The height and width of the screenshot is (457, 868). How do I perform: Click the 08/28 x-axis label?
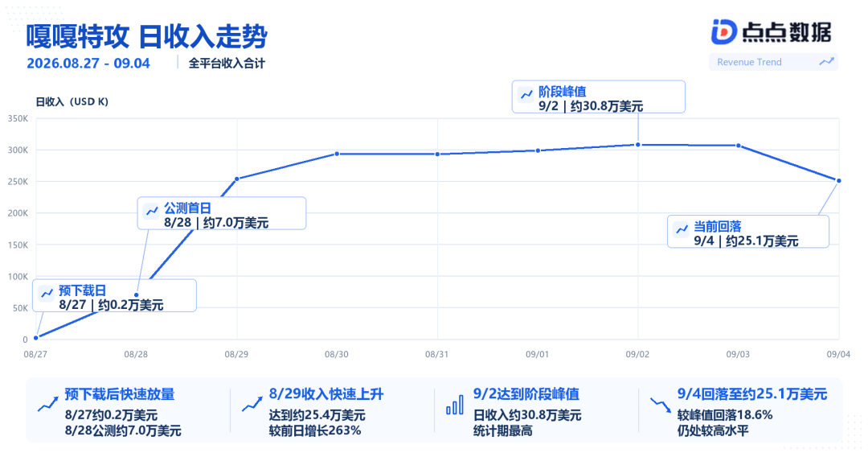pos(136,354)
